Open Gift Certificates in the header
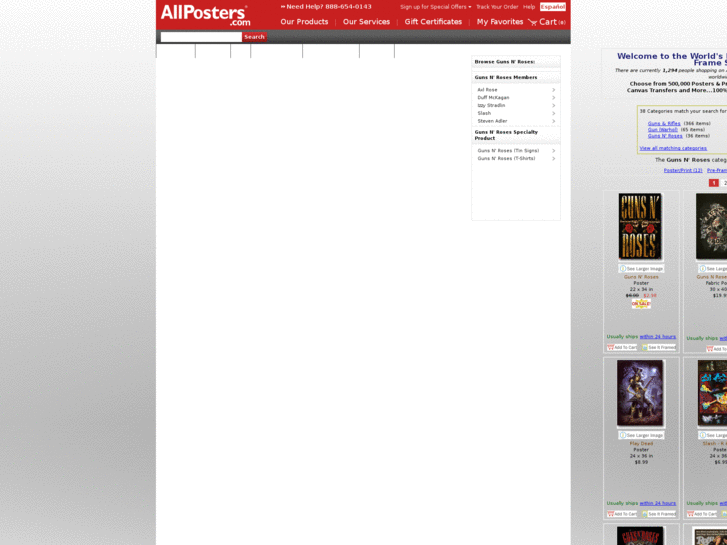Image resolution: width=727 pixels, height=545 pixels. click(x=433, y=22)
